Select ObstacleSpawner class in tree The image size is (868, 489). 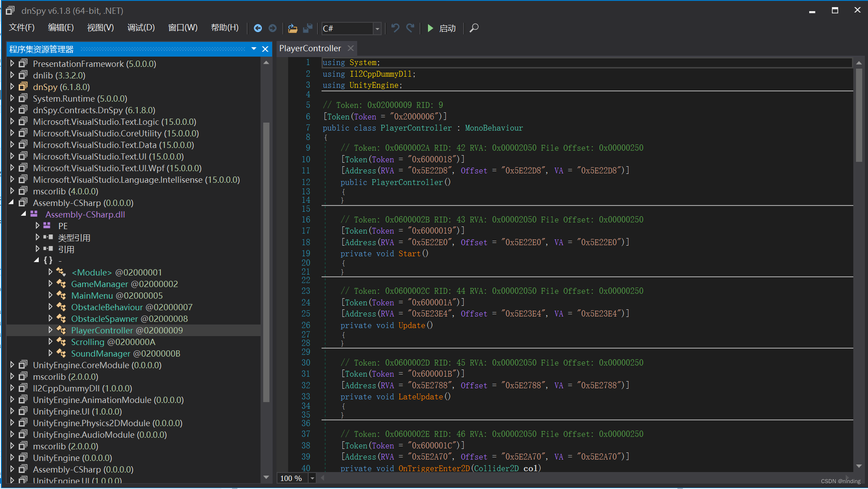point(104,319)
